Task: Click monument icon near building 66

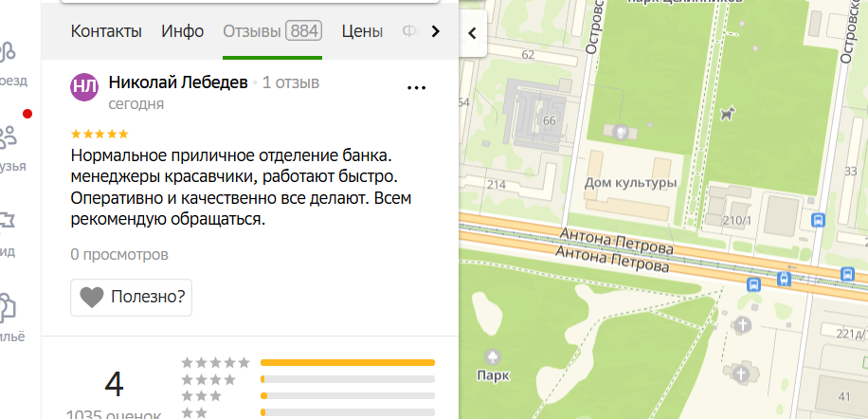Action: [x=621, y=132]
